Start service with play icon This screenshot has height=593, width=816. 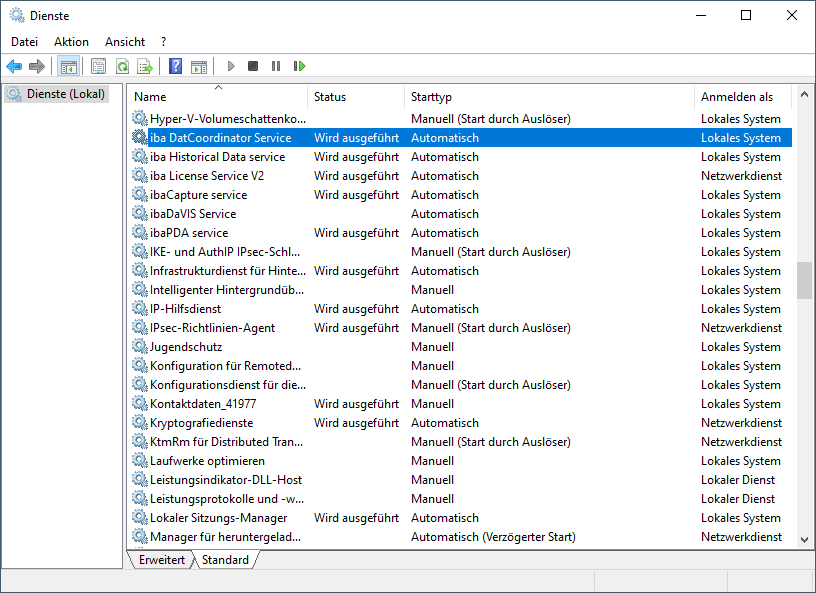(x=231, y=66)
